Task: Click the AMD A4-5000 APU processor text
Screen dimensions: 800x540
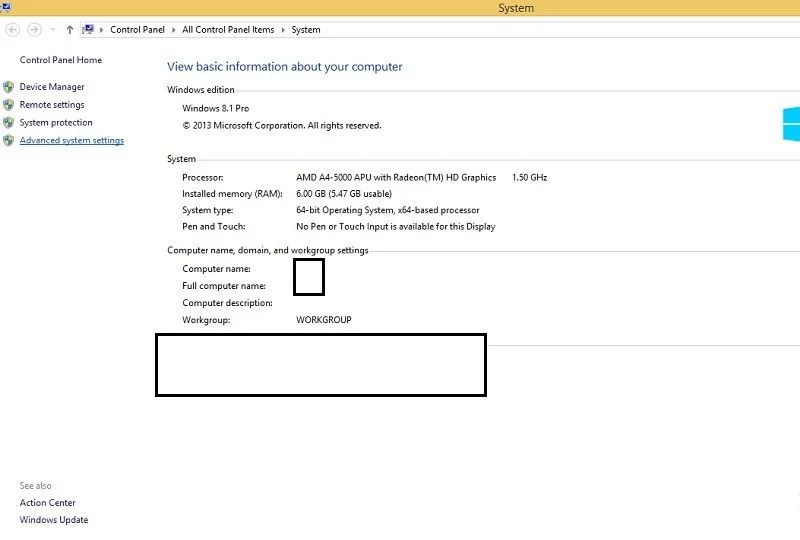Action: pyautogui.click(x=396, y=178)
